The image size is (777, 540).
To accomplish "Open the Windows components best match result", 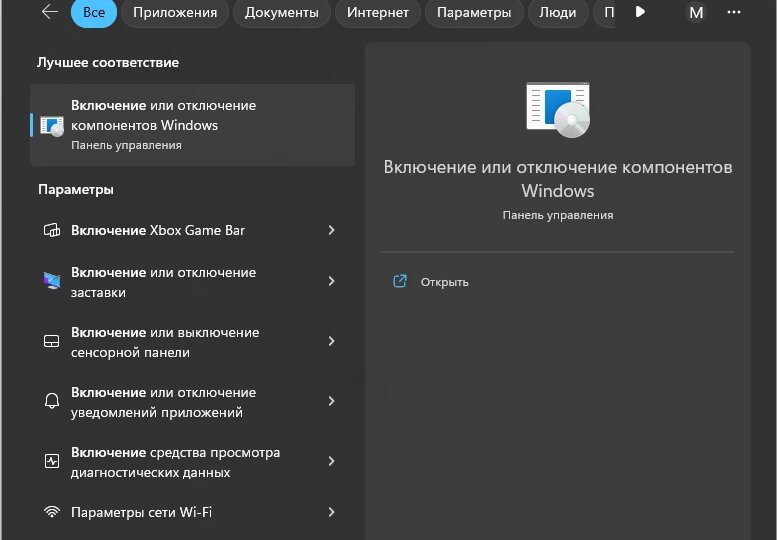I will coord(192,125).
